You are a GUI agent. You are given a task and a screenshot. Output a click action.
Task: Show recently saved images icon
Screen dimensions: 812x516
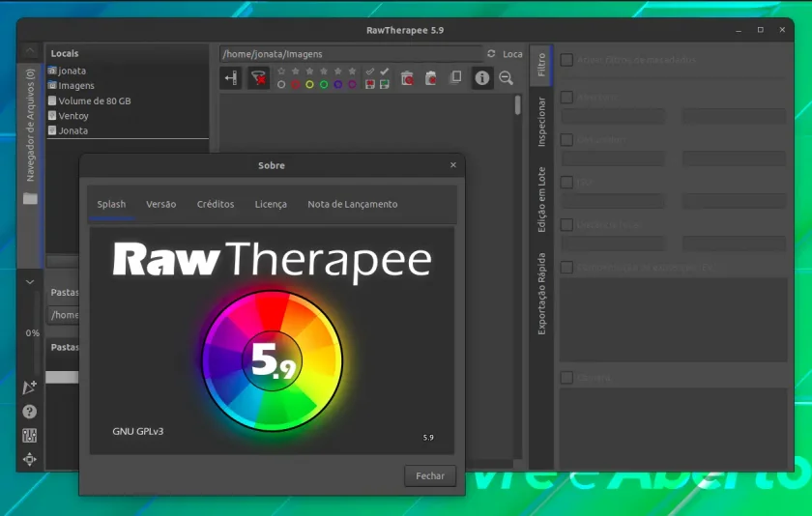[385, 84]
